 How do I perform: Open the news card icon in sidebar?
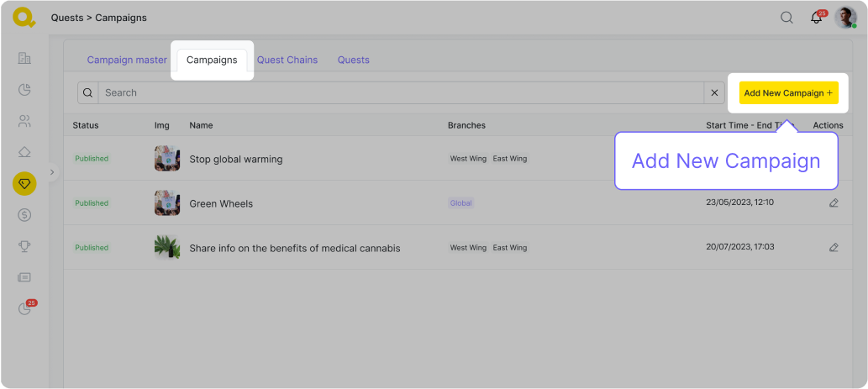click(24, 277)
